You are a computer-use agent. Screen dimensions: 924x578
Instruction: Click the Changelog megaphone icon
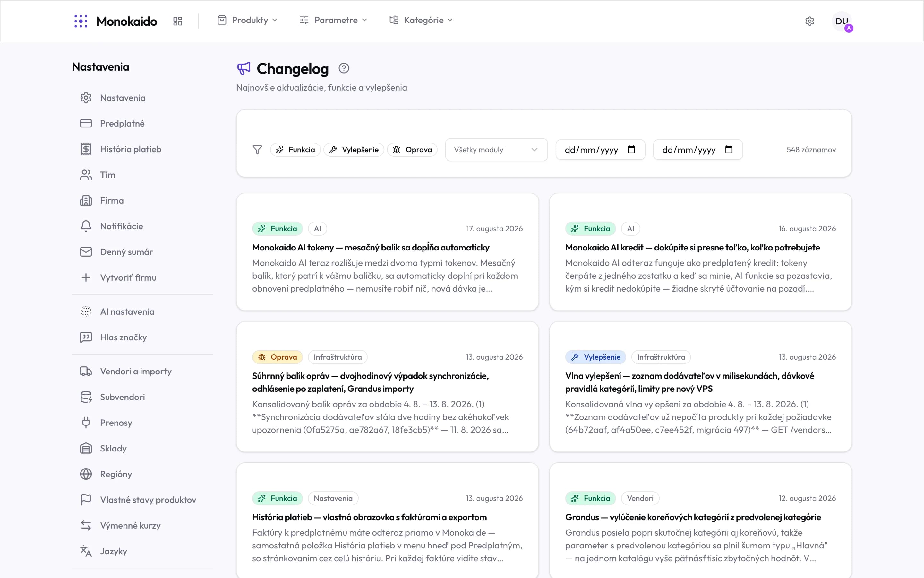[x=244, y=68]
